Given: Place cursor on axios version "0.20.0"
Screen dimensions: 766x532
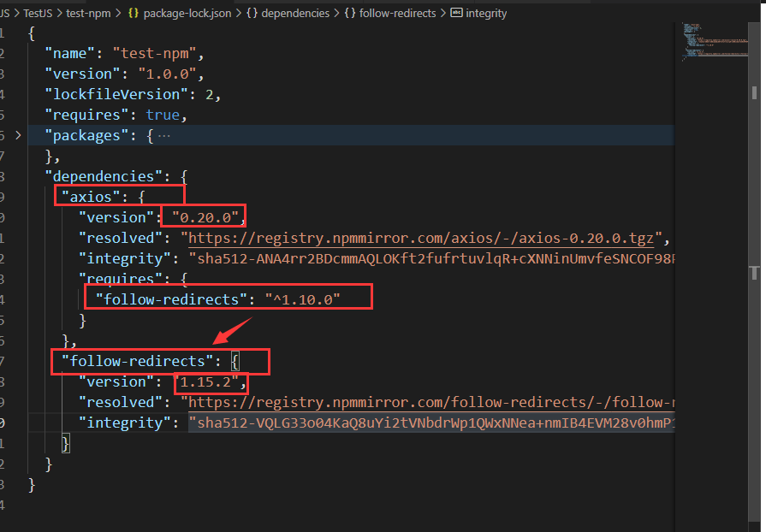Looking at the screenshot, I should click(209, 217).
